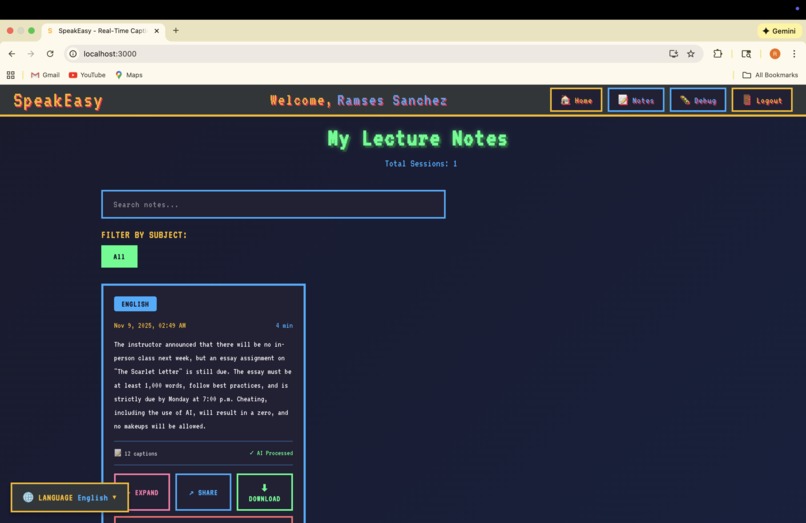The image size is (806, 523).
Task: Click the 4 min duration text
Action: tap(284, 326)
